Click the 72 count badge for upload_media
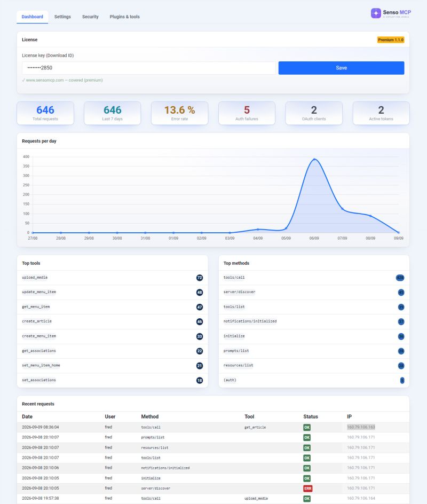Image resolution: width=427 pixels, height=504 pixels. [x=200, y=278]
